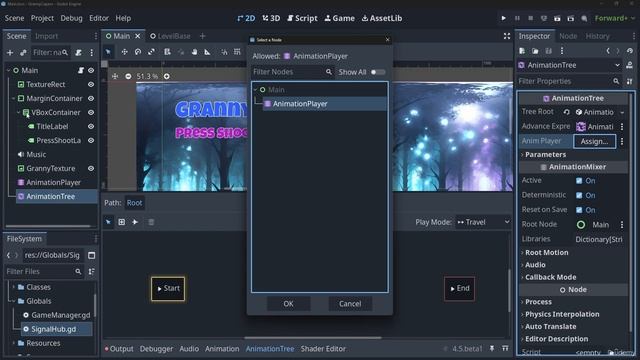Viewport: 640px width, 360px height.
Task: Connect nodes tool in AnimationTree editor
Action: click(x=135, y=222)
